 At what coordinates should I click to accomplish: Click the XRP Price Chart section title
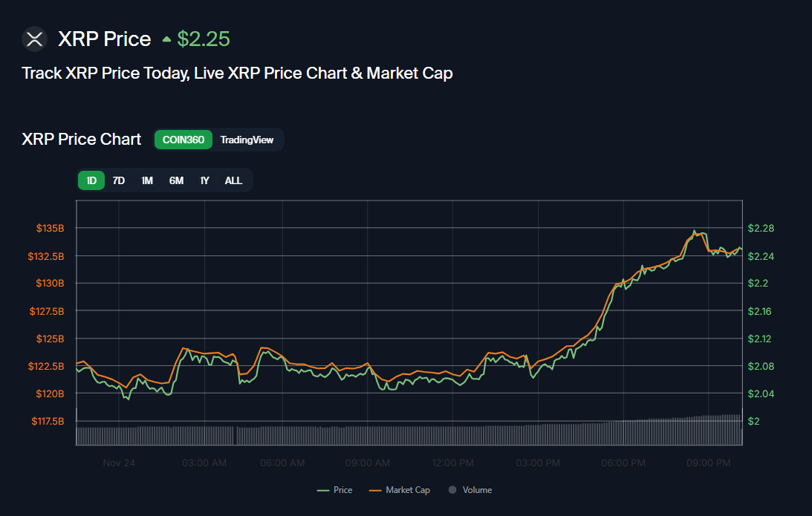82,140
